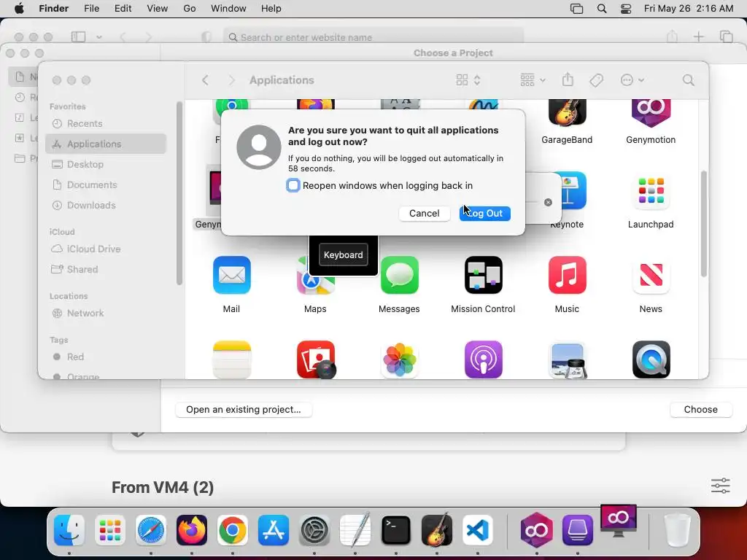Open Finder from the Dock
Viewport: 747px width, 560px height.
[69, 530]
